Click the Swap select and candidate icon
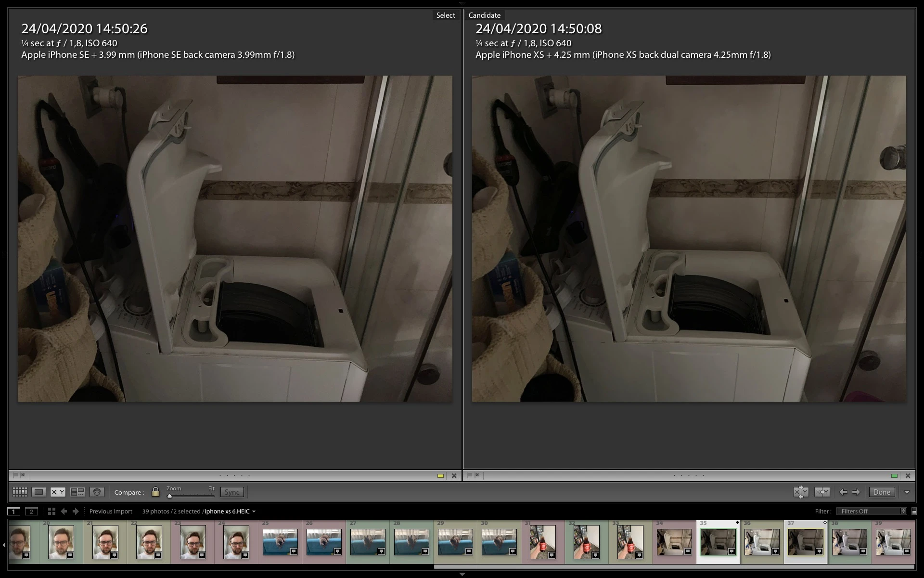 (x=801, y=492)
